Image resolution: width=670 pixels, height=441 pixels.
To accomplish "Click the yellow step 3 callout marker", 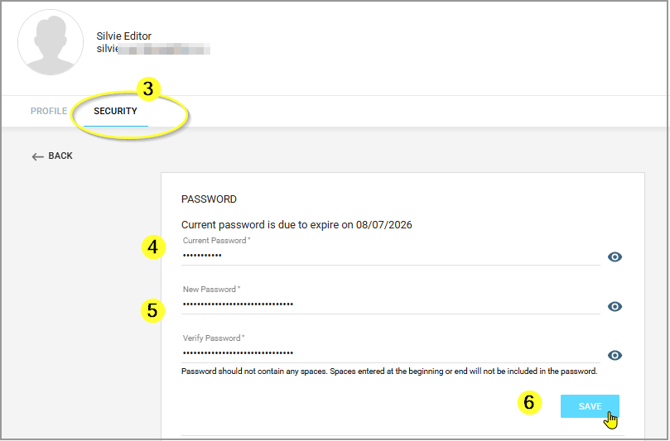I will [x=148, y=89].
